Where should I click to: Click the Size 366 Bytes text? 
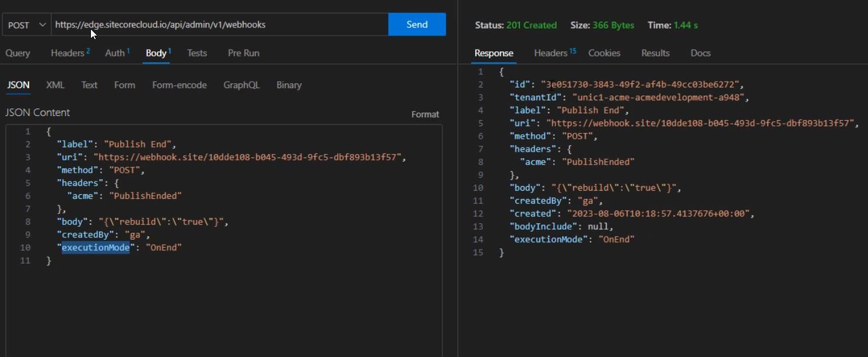point(602,25)
